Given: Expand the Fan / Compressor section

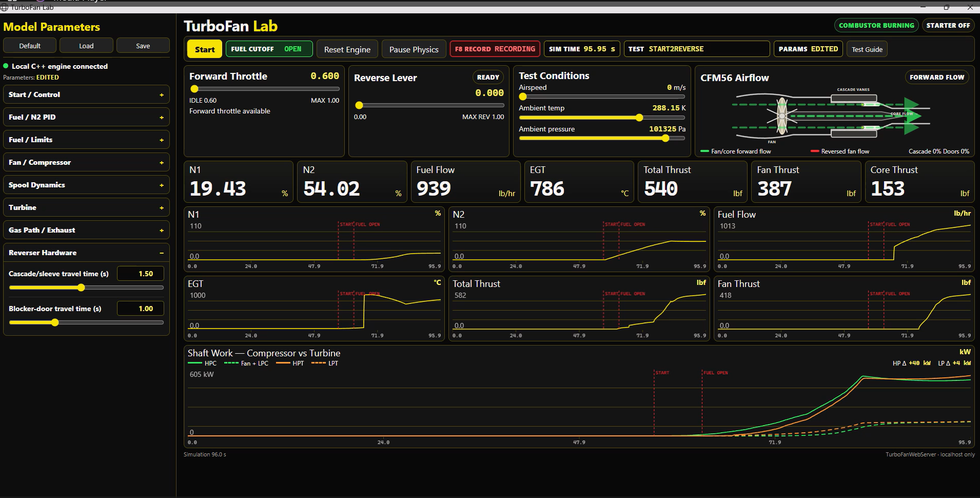Looking at the screenshot, I should point(86,162).
